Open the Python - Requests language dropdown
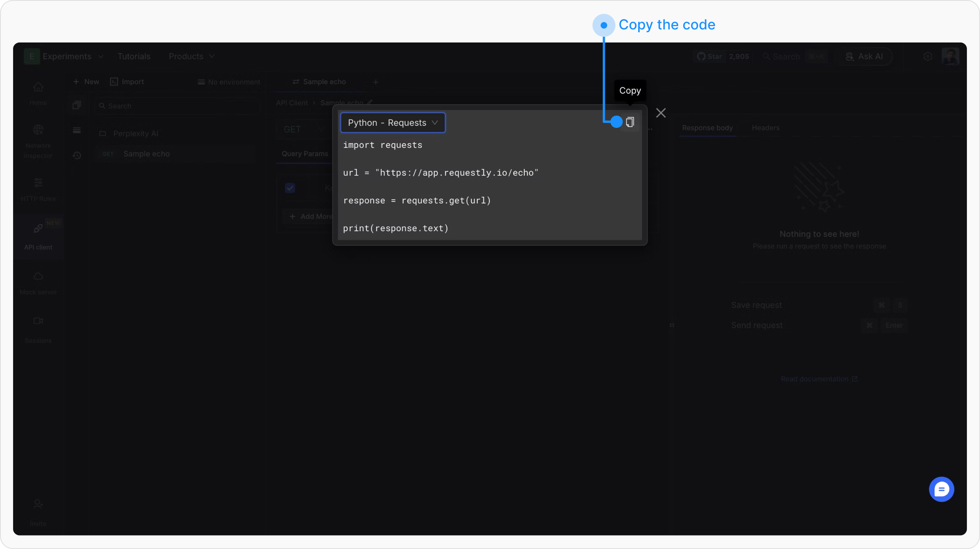Image resolution: width=980 pixels, height=549 pixels. tap(392, 123)
